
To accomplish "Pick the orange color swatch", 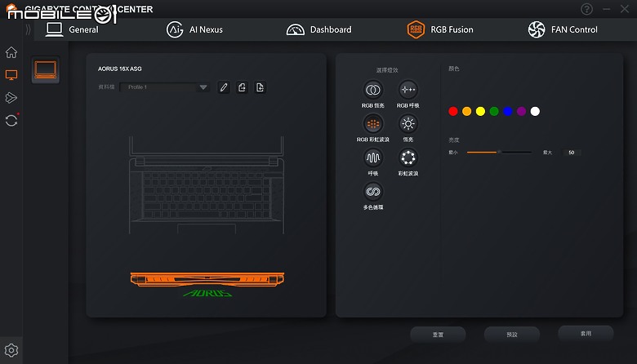I will 467,111.
